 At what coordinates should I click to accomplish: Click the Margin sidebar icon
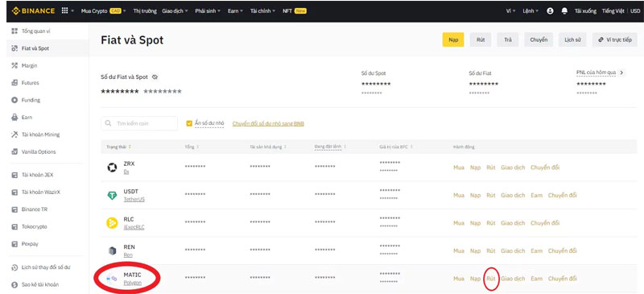pos(14,65)
